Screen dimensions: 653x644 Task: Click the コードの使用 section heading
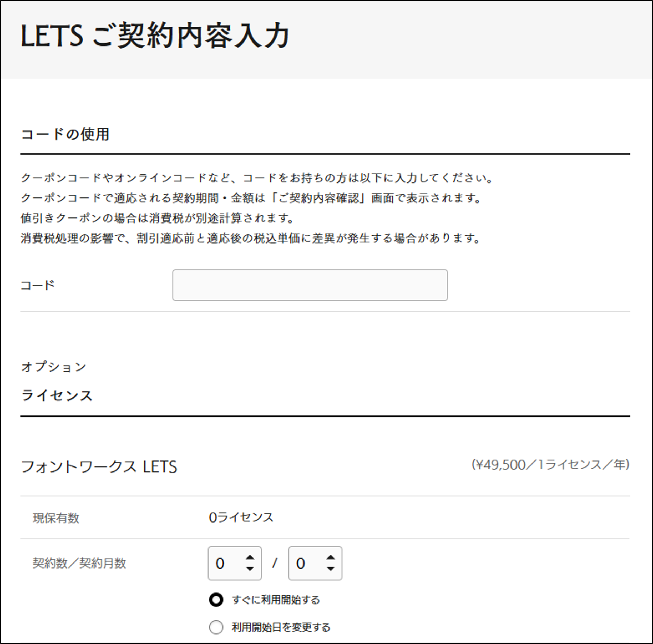pyautogui.click(x=65, y=134)
